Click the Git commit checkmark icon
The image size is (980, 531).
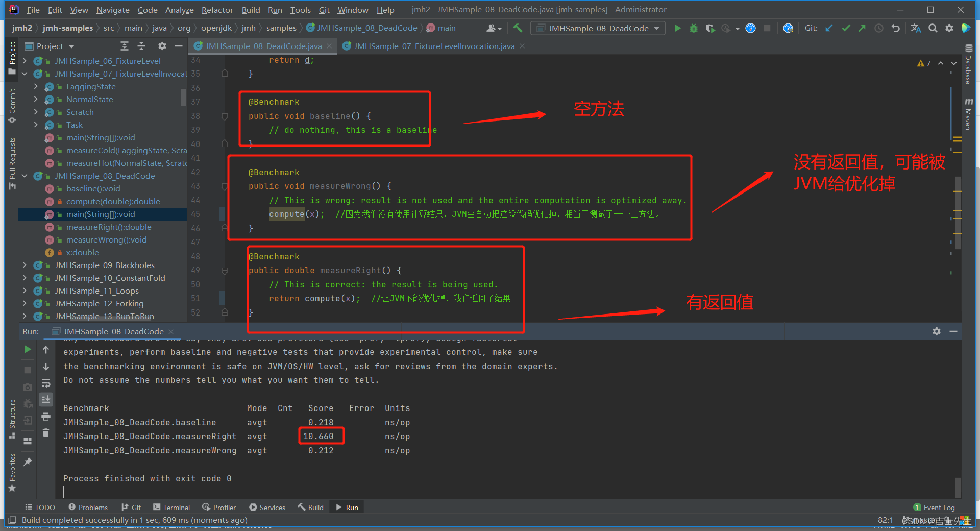pos(846,29)
